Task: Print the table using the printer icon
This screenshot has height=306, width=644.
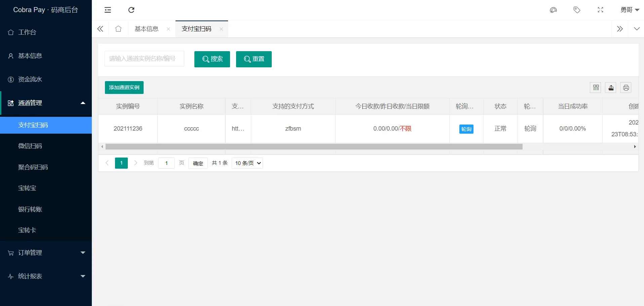Action: coord(626,88)
